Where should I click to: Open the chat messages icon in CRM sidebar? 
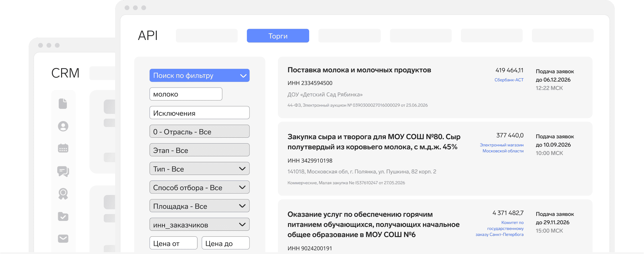(x=63, y=171)
